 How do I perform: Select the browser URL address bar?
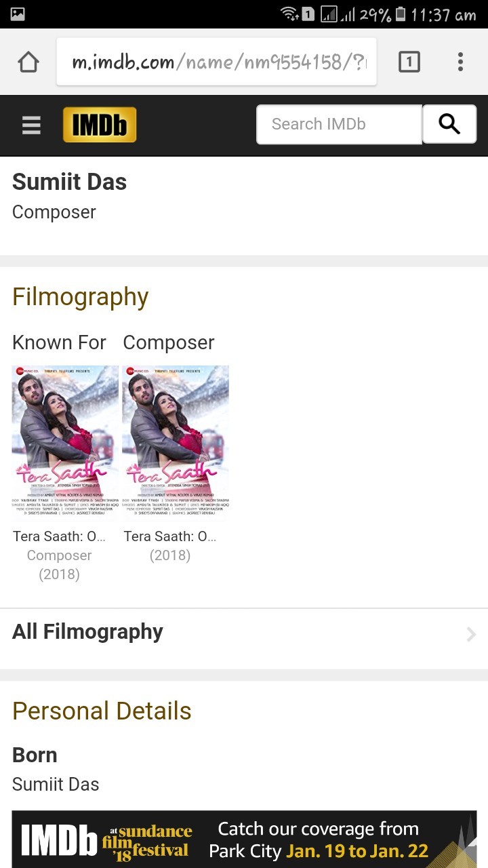click(x=217, y=62)
